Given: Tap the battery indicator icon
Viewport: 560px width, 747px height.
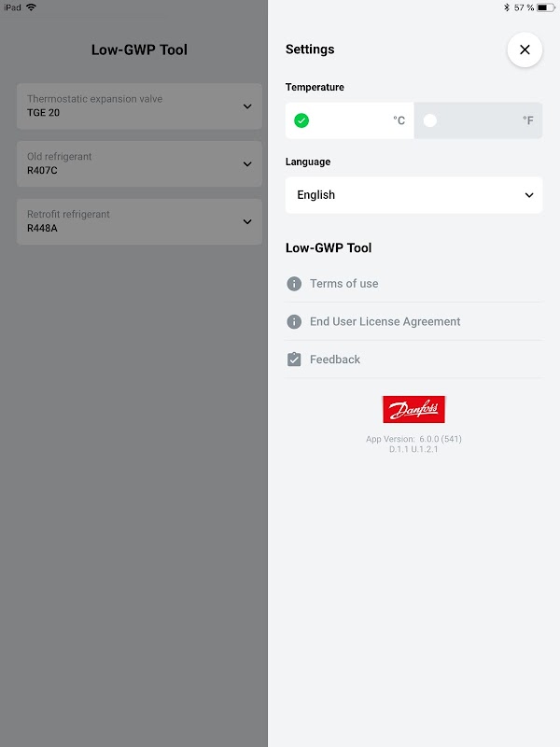Looking at the screenshot, I should [x=546, y=7].
